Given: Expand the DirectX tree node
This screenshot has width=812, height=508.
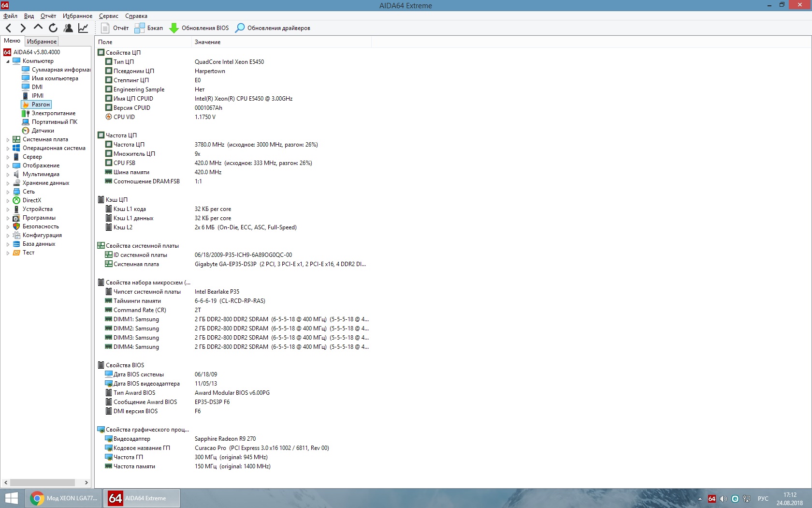Looking at the screenshot, I should click(8, 201).
